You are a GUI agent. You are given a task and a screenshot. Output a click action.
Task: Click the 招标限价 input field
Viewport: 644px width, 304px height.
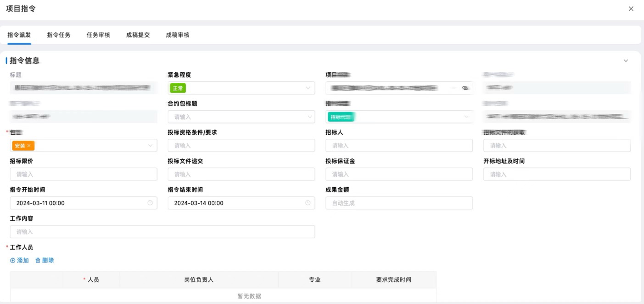[83, 174]
